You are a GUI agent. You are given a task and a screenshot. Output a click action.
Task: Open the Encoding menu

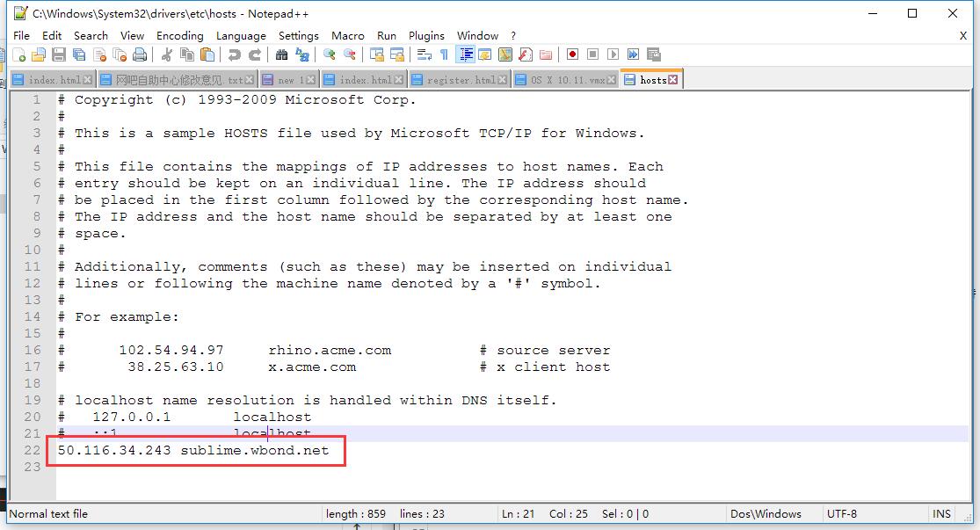[179, 35]
